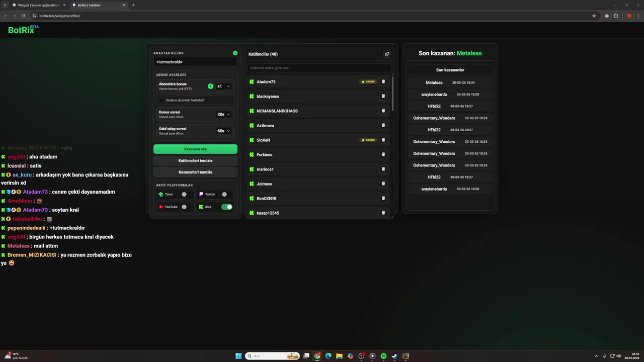Image resolution: width=644 pixels, height=362 pixels.
Task: Open volume control in system tray
Action: tap(618, 356)
